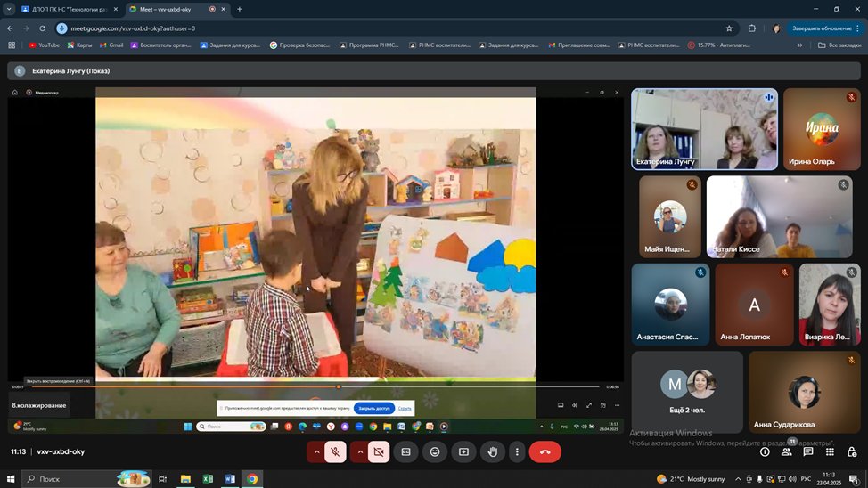
Task: Open host controls lock icon
Action: pyautogui.click(x=851, y=452)
